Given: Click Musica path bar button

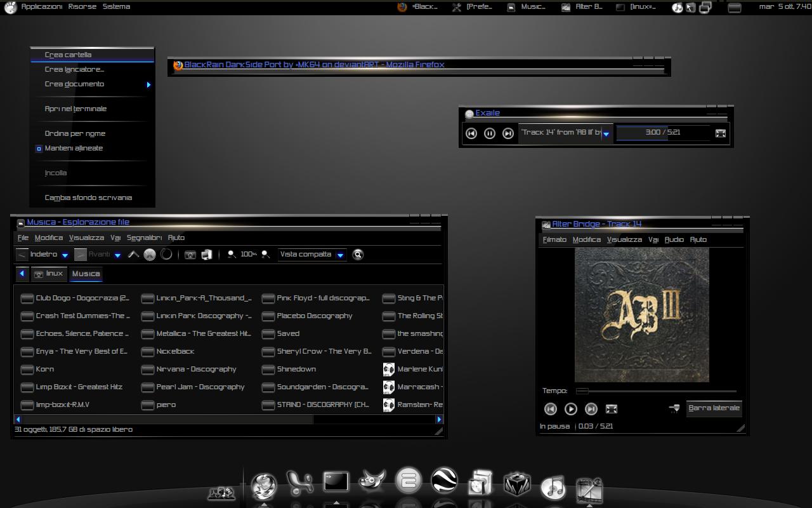Looking at the screenshot, I should coord(86,274).
